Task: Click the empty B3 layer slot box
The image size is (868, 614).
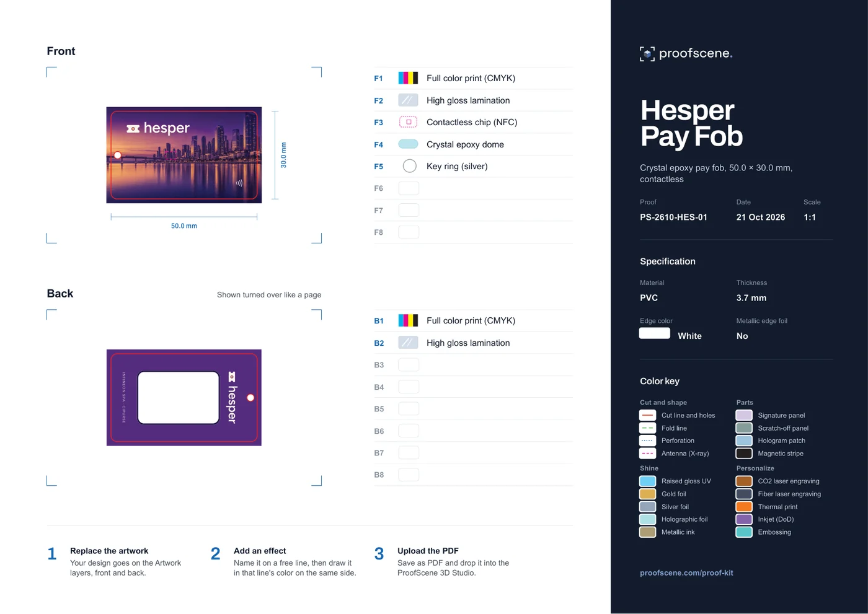Action: click(x=409, y=365)
